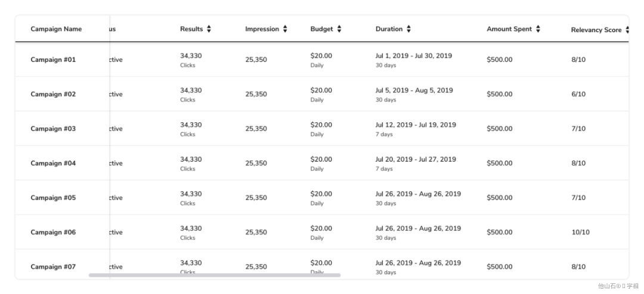The width and height of the screenshot is (644, 294).
Task: Open Campaign #05 details
Action: click(x=54, y=197)
